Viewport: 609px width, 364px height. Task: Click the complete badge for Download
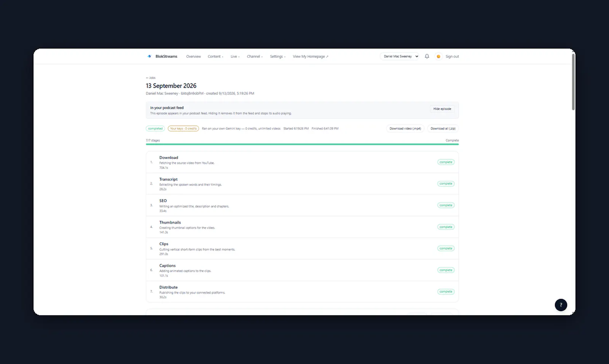(446, 162)
